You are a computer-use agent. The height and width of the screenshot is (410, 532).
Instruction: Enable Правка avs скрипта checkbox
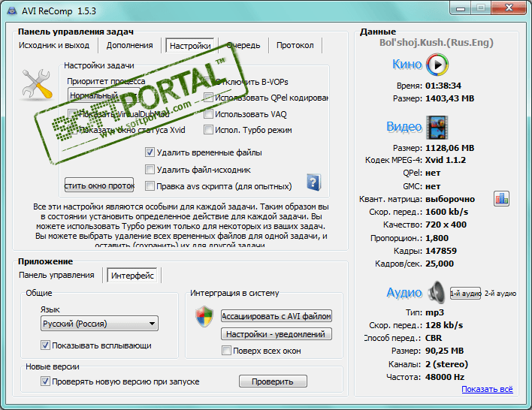click(x=150, y=185)
